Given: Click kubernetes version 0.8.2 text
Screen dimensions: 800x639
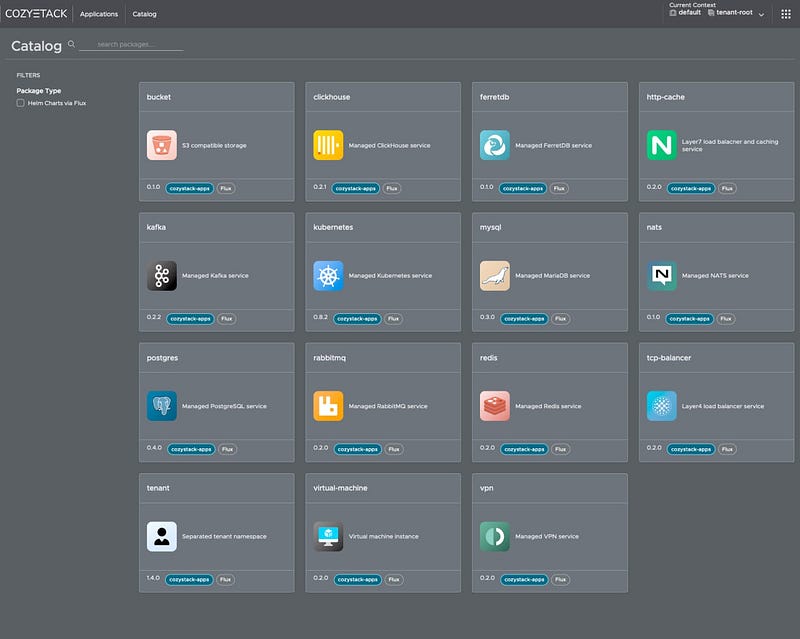Looking at the screenshot, I should 320,317.
